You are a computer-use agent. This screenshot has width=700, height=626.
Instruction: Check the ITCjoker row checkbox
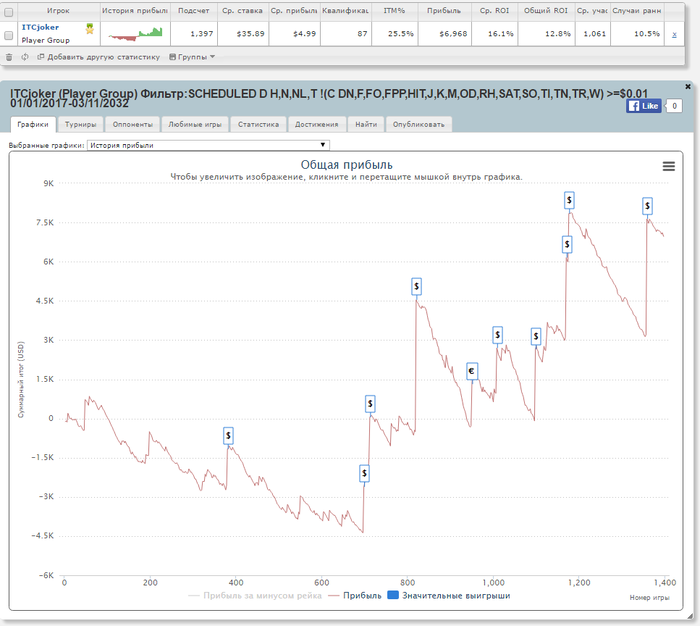tap(9, 34)
